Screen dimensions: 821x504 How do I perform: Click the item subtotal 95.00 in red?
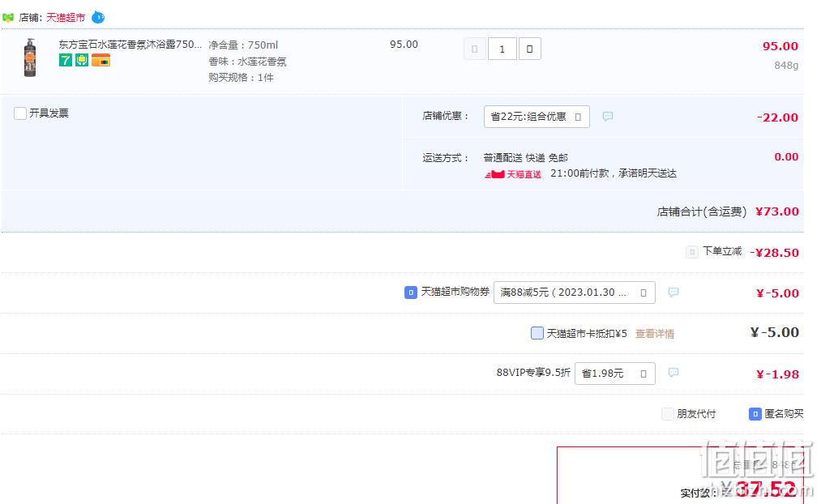[780, 46]
